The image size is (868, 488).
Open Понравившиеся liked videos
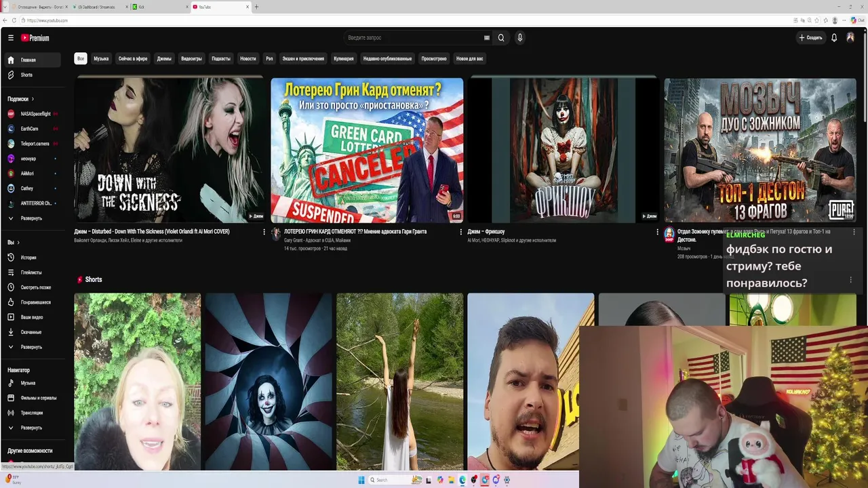(x=33, y=302)
